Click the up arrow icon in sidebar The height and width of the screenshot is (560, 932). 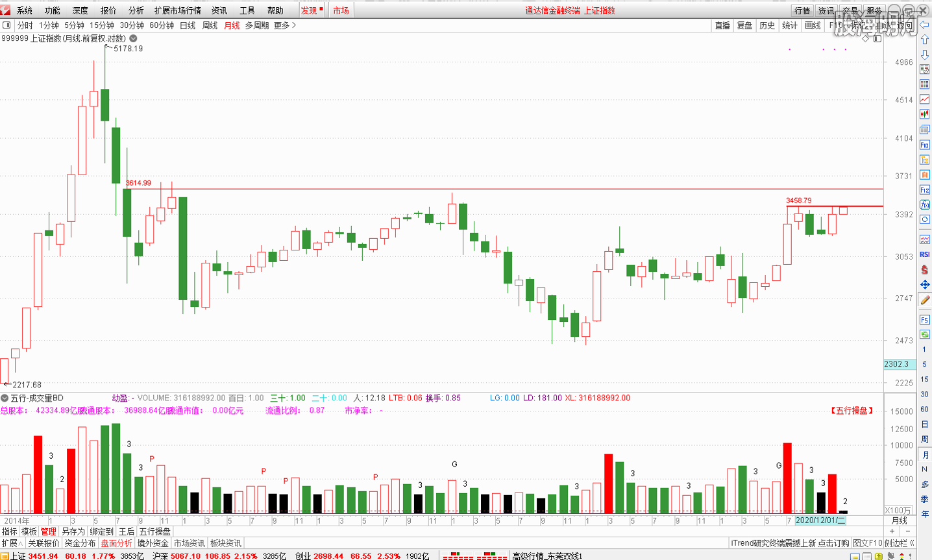pyautogui.click(x=925, y=40)
